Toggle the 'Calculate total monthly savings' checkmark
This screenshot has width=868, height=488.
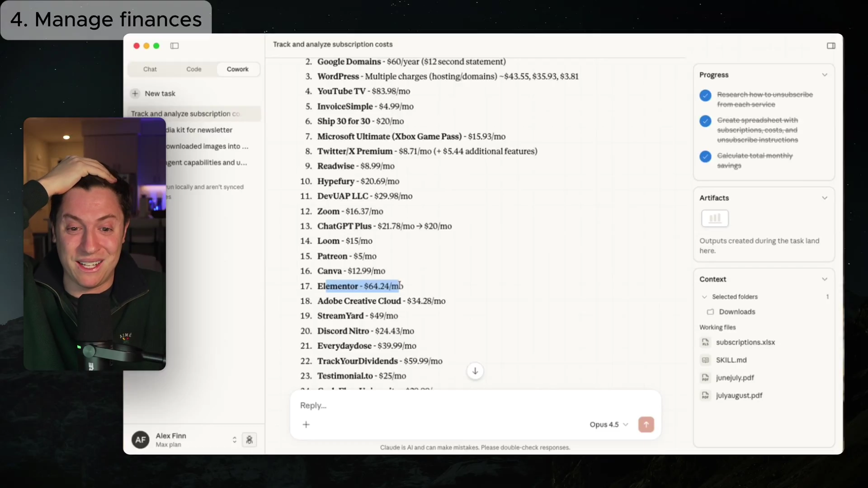point(705,156)
